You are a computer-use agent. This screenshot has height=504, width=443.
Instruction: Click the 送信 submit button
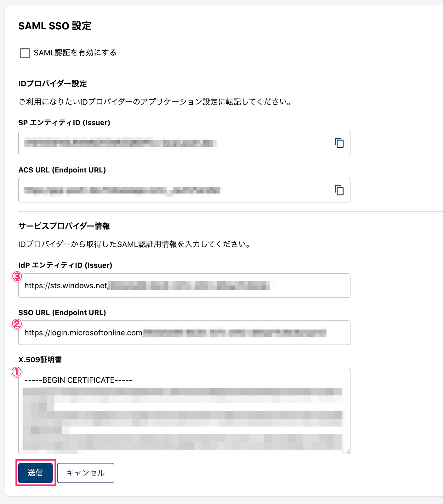[x=35, y=472]
